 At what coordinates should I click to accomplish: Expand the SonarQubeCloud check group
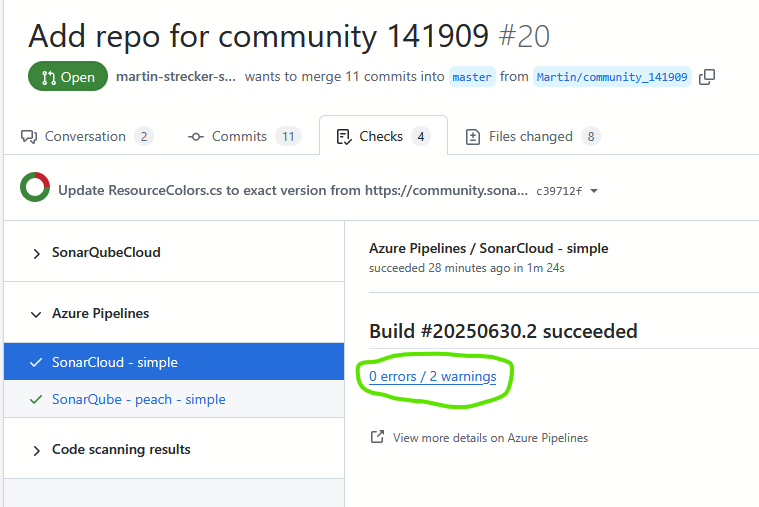pos(37,253)
